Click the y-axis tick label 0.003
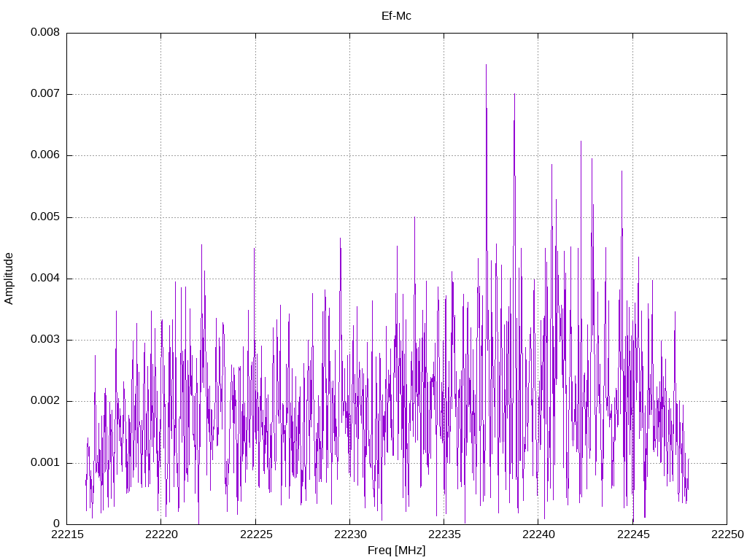747x560 pixels. pyautogui.click(x=45, y=340)
